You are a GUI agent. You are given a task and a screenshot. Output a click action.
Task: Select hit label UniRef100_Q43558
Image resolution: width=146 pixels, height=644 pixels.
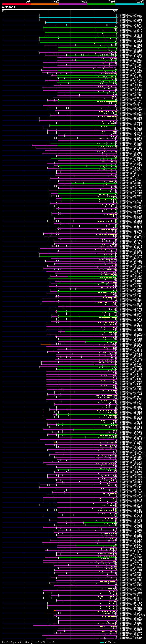coord(131,42)
